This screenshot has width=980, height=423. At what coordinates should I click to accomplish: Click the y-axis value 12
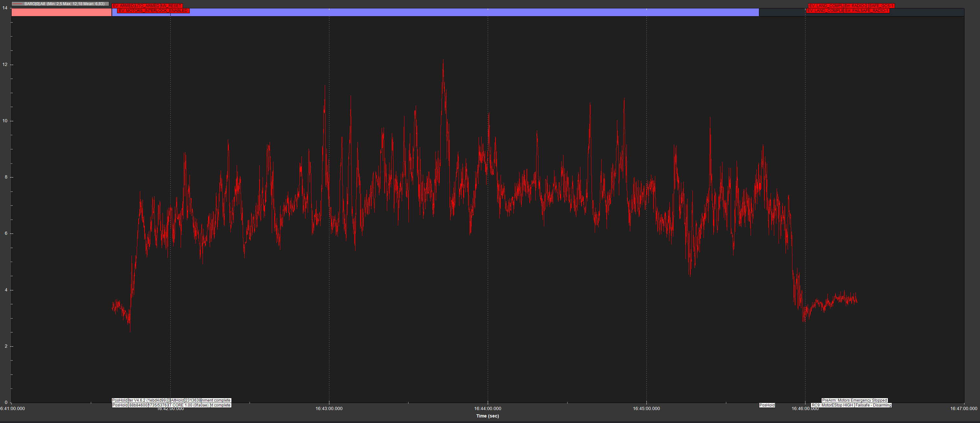click(x=5, y=64)
